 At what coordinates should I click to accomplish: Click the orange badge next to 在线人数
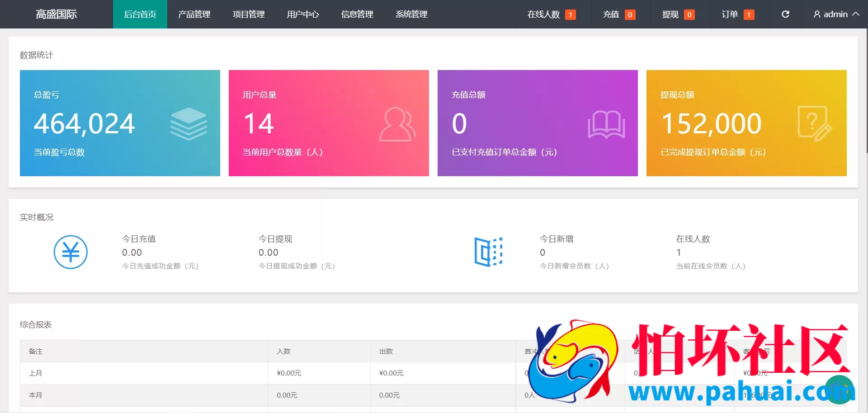pos(571,15)
